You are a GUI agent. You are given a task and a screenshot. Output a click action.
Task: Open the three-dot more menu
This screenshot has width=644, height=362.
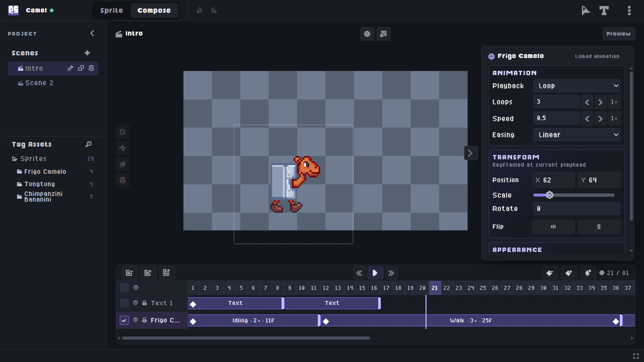(x=629, y=10)
